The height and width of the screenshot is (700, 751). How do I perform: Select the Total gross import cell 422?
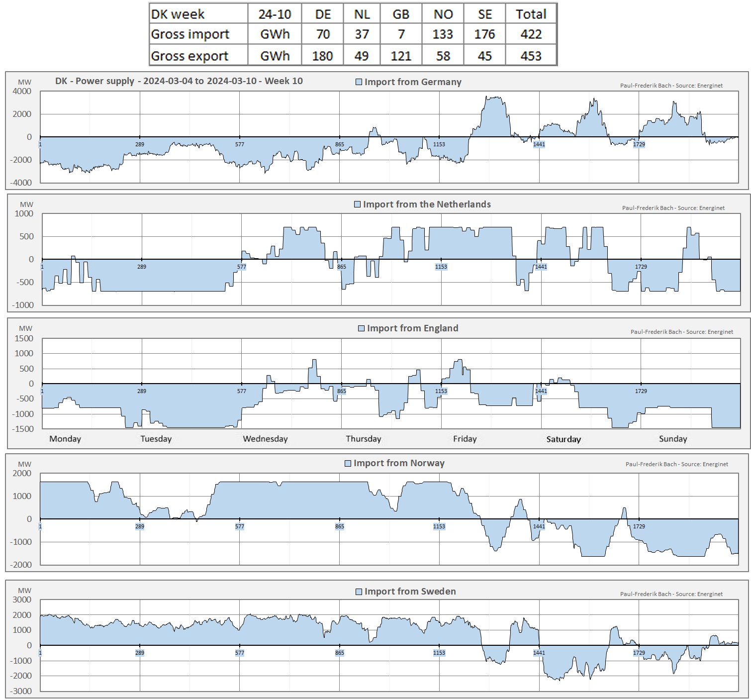click(531, 34)
